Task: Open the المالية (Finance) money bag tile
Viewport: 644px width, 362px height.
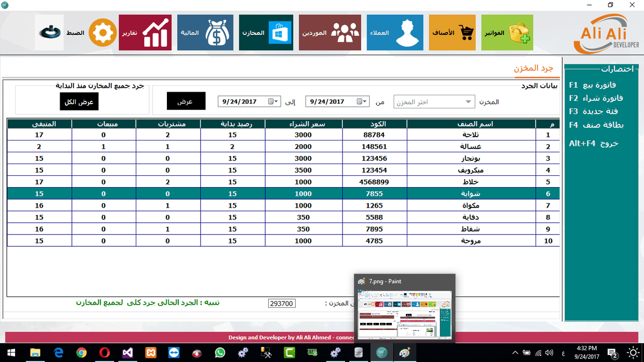Action: 204,33
